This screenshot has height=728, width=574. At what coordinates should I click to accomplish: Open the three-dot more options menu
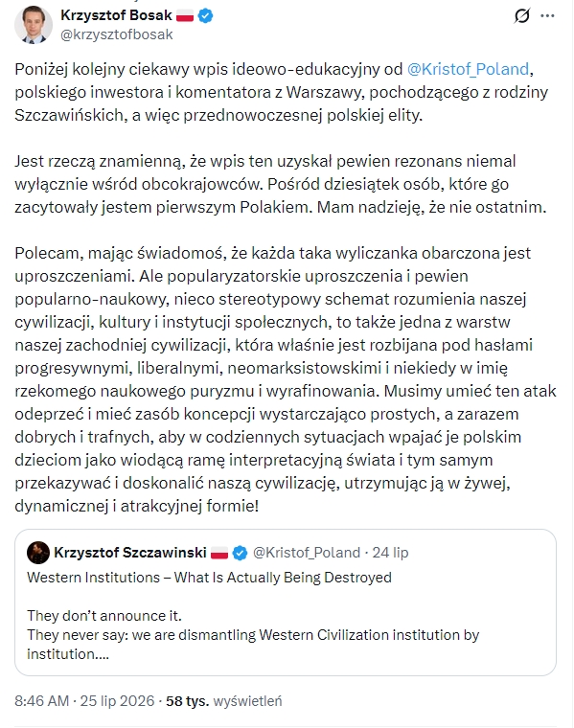pyautogui.click(x=547, y=15)
